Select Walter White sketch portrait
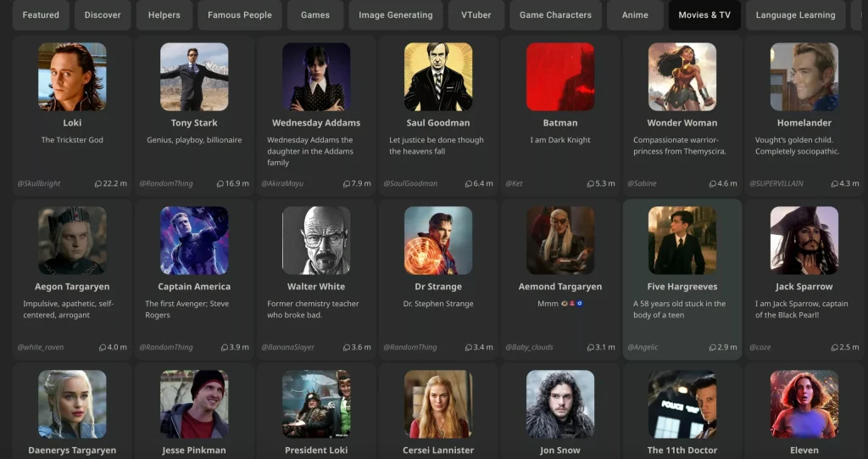The height and width of the screenshot is (459, 868). [316, 241]
